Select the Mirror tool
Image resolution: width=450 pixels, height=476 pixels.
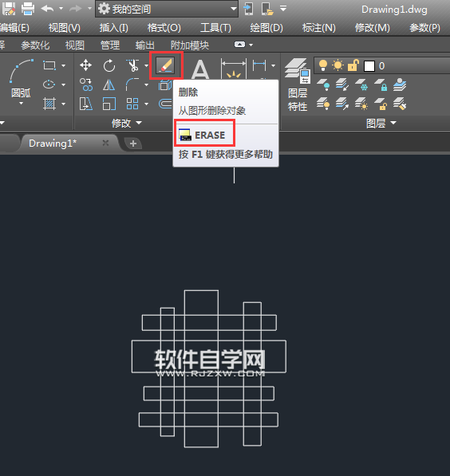pyautogui.click(x=109, y=85)
